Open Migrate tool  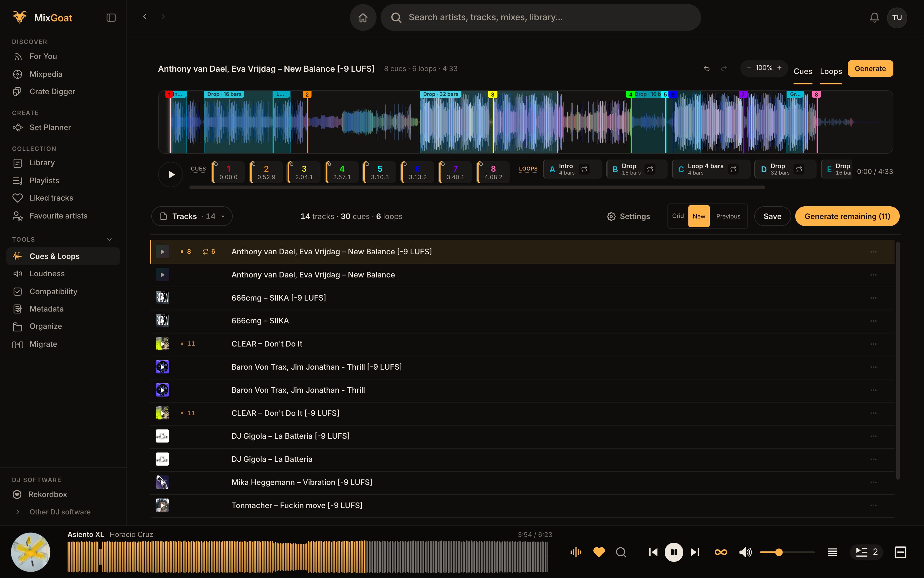click(63, 344)
